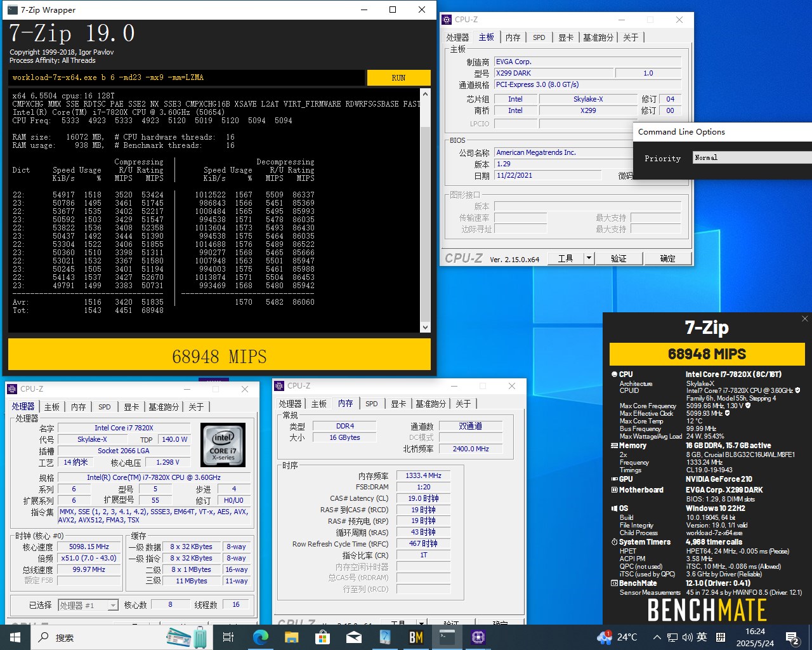
Task: Click the 工具 button in top-right CPU-Z window
Action: 565,258
